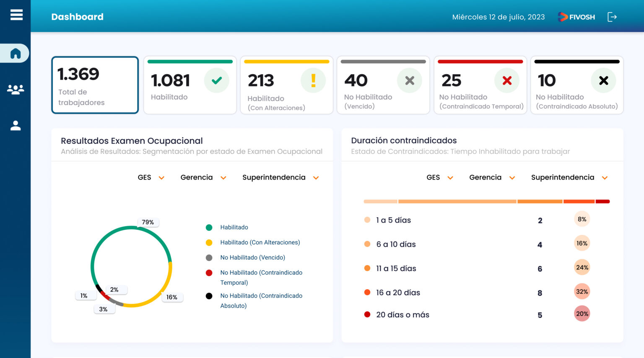The height and width of the screenshot is (358, 644).
Task: Click the yellow exclamation icon on the 213 card
Action: 313,80
